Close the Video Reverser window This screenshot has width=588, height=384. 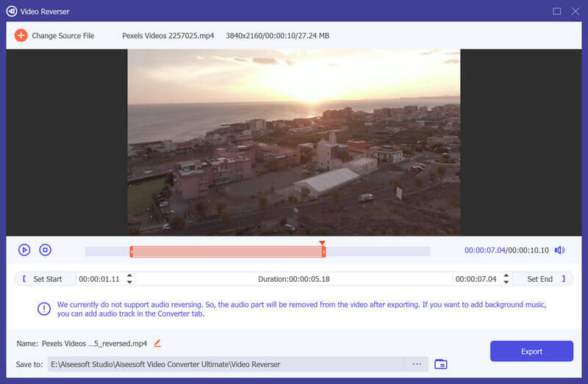576,11
